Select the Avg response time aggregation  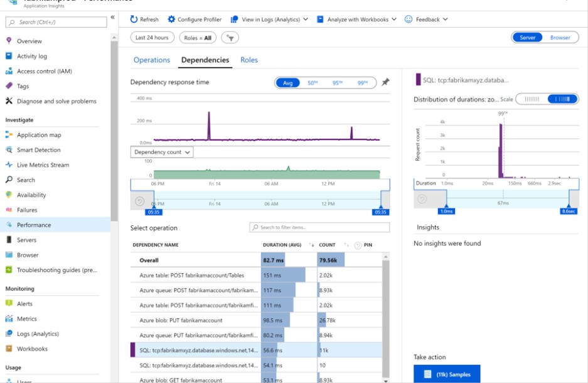click(287, 83)
